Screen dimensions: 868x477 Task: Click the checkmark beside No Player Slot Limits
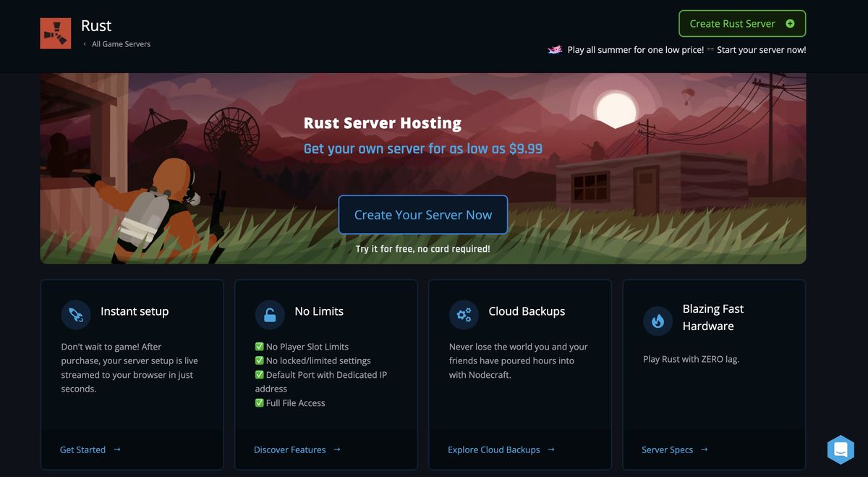260,347
